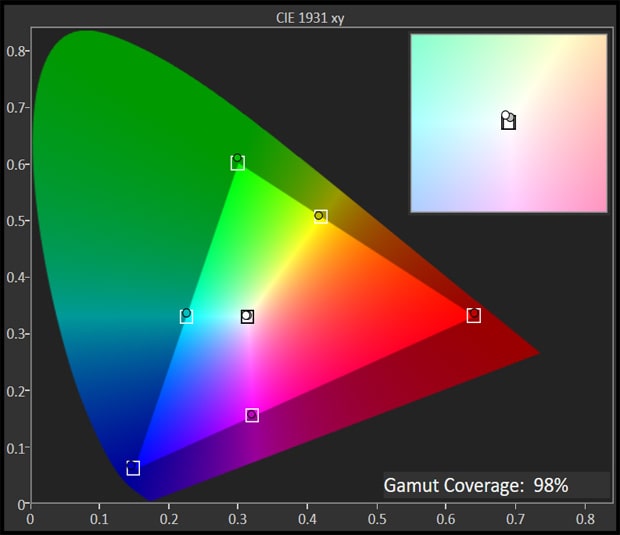This screenshot has width=620, height=535.
Task: Select the cyan secondary target marker
Action: tap(186, 317)
